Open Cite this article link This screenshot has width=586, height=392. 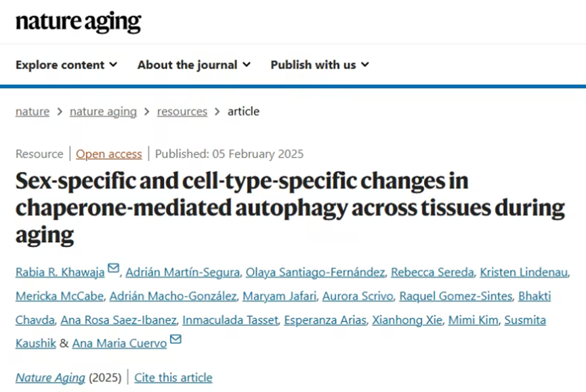click(x=173, y=377)
